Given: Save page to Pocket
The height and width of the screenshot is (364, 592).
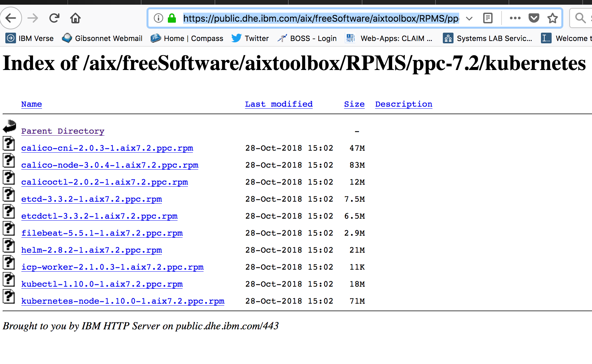Looking at the screenshot, I should 534,18.
